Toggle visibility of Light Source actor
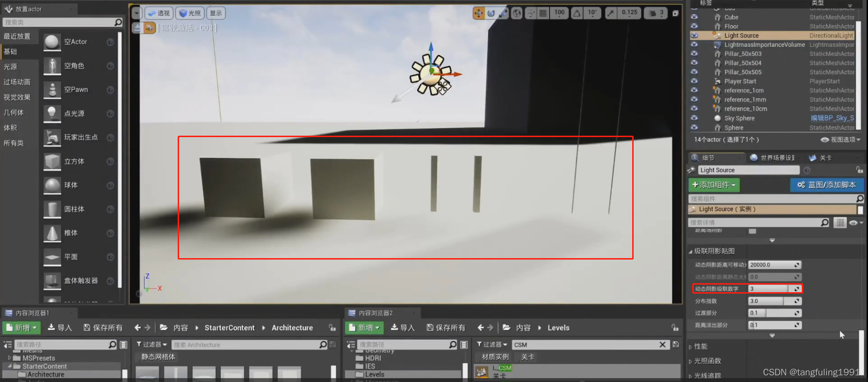Viewport: 868px width, 382px height. pyautogui.click(x=694, y=35)
